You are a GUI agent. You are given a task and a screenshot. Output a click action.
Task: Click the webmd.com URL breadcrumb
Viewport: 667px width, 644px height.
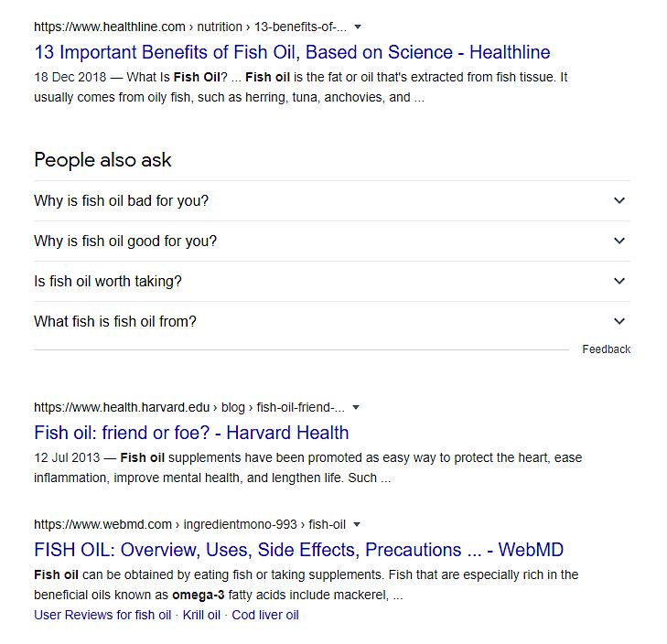tap(189, 524)
